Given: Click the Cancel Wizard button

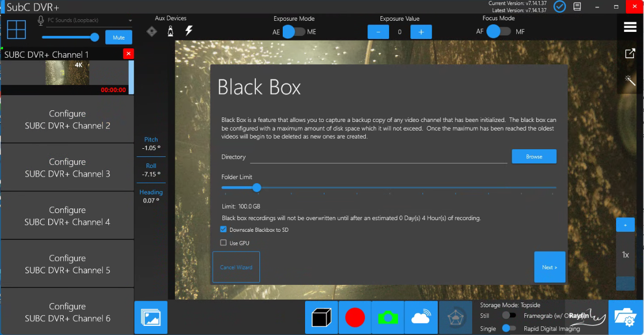Looking at the screenshot, I should 236,267.
